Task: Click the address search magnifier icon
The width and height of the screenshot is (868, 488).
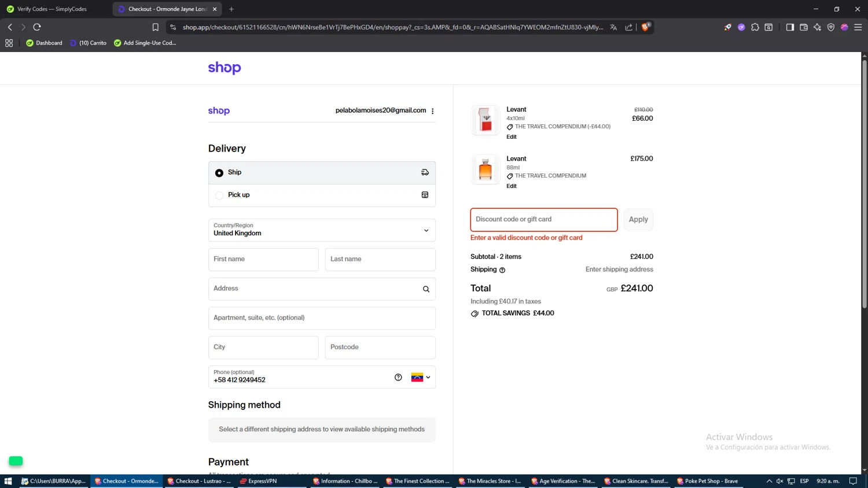Action: 426,289
